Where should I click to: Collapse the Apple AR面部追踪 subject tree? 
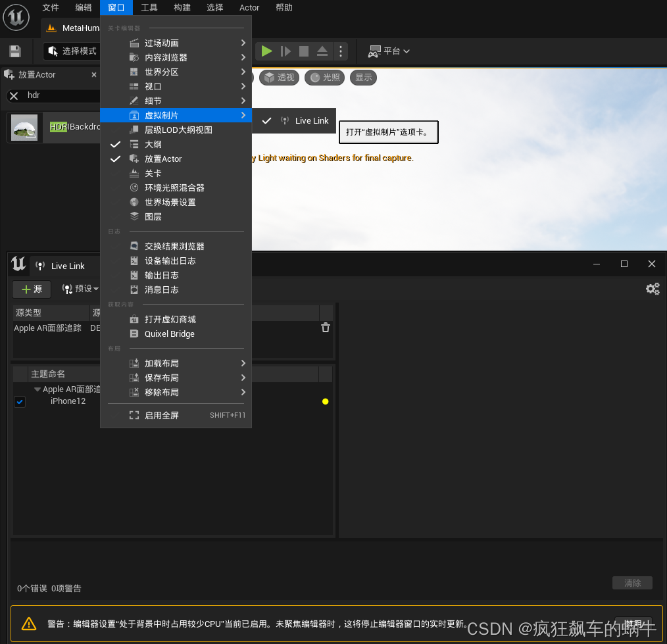37,389
